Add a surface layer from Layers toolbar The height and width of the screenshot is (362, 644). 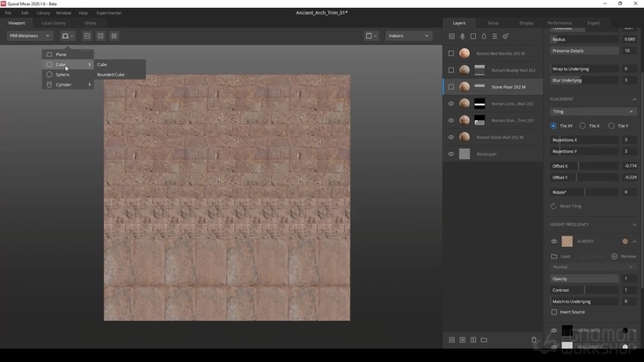(452, 37)
